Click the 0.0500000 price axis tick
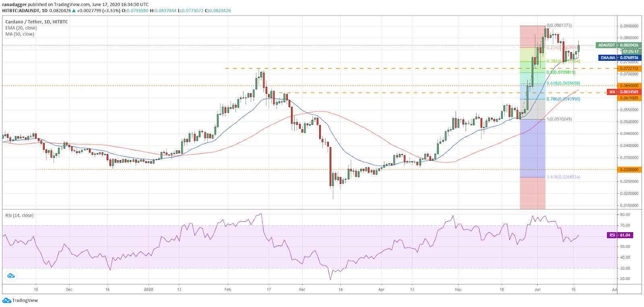This screenshot has height=307, width=644. pyautogui.click(x=629, y=122)
